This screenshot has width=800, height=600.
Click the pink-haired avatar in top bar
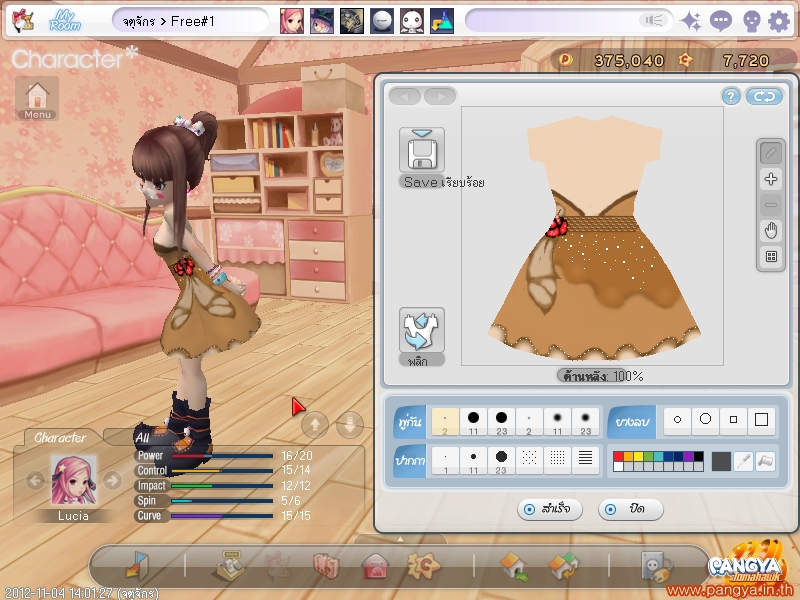click(291, 21)
